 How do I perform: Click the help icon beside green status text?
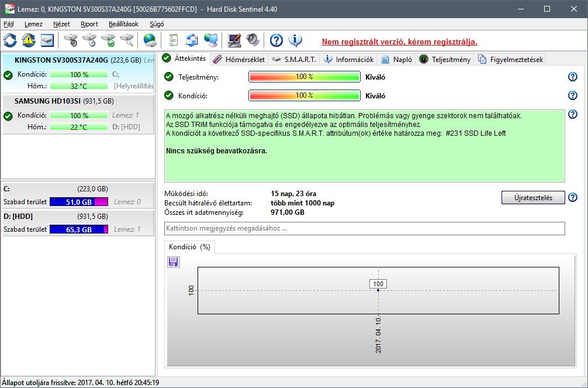pos(573,114)
